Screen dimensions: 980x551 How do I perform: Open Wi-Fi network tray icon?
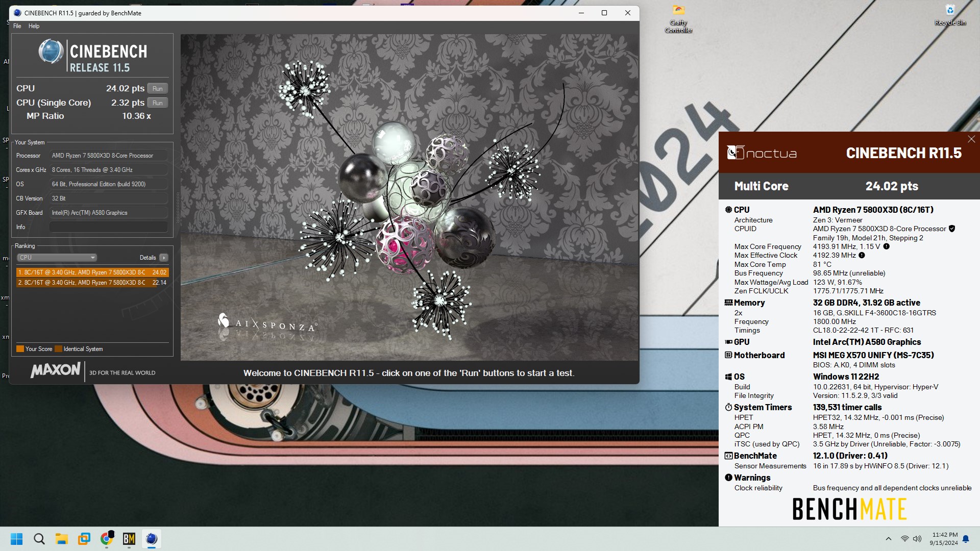point(904,539)
